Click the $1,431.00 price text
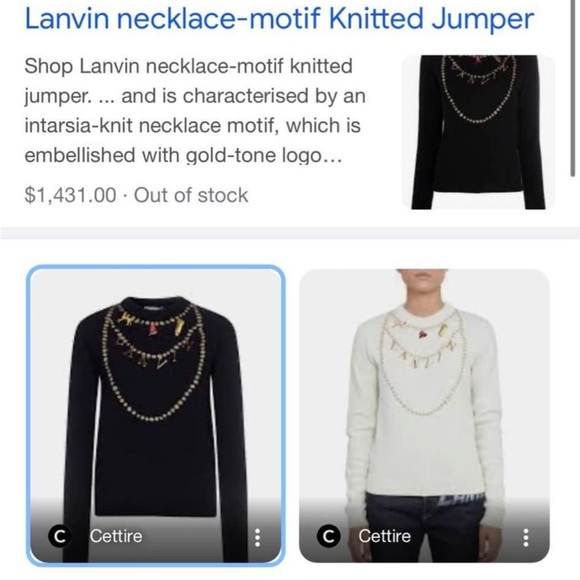This screenshot has height=580, width=580. click(70, 195)
